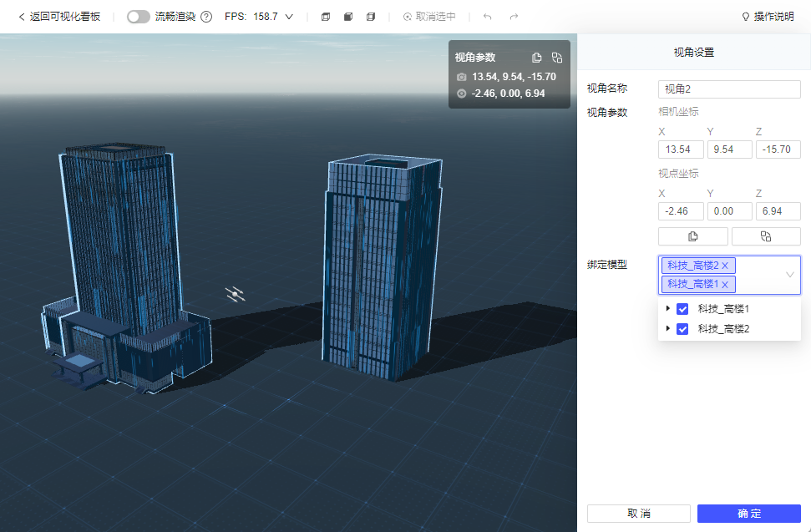Click the solid filled cube view icon
Viewport: 811px width, 532px height.
coord(348,17)
